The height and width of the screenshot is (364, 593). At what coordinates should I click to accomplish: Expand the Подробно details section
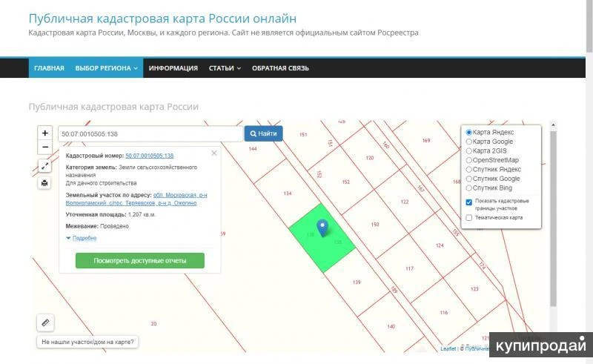point(82,238)
